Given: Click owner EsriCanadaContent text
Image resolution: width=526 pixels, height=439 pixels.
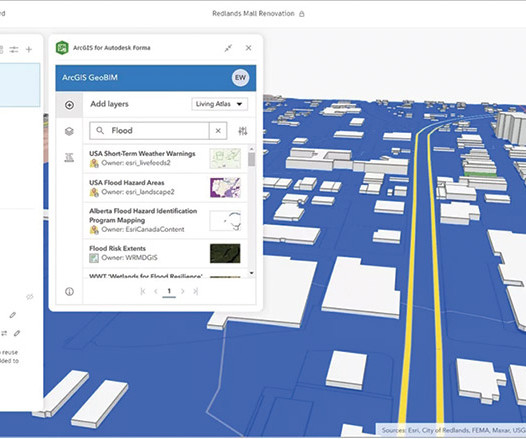Looking at the screenshot, I should [x=143, y=229].
